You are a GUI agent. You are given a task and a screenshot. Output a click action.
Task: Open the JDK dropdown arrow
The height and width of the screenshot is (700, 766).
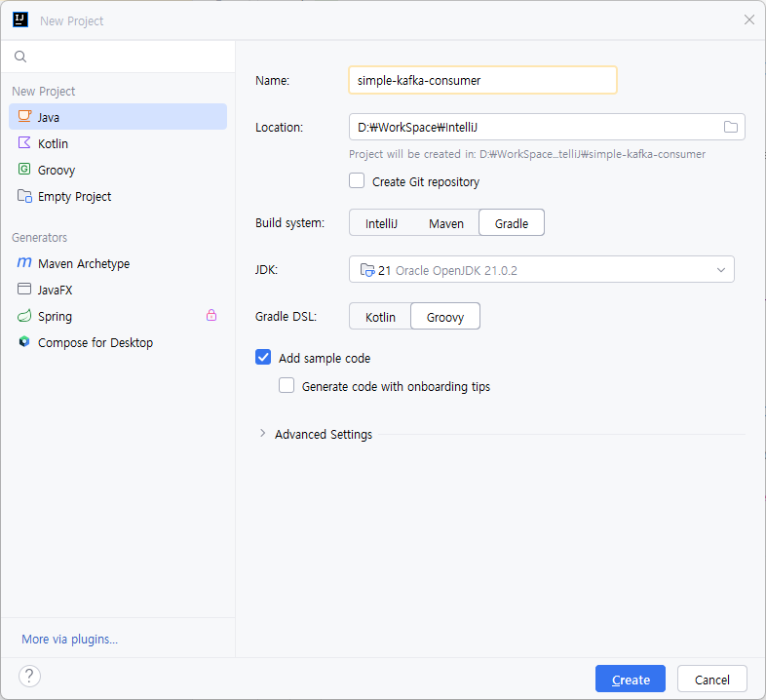(x=721, y=270)
